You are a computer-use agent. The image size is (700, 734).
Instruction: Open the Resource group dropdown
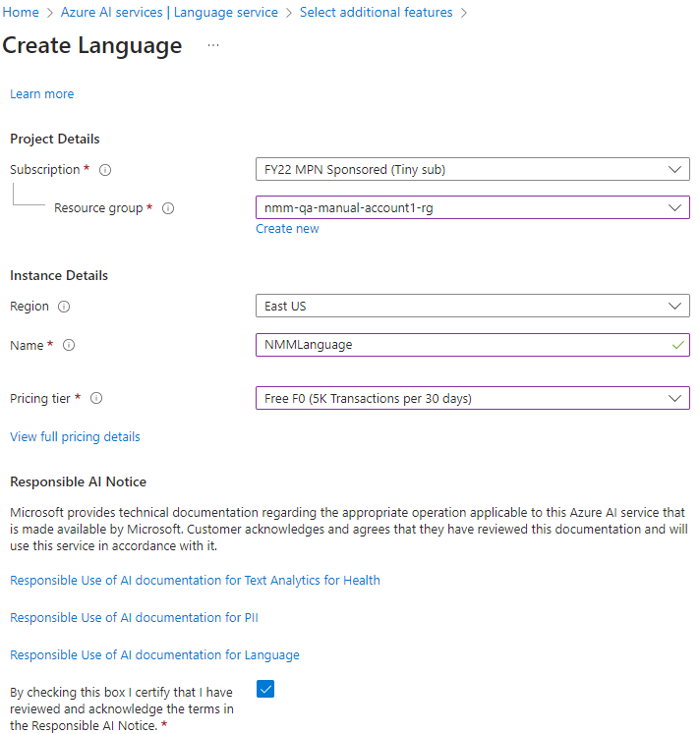click(x=473, y=208)
